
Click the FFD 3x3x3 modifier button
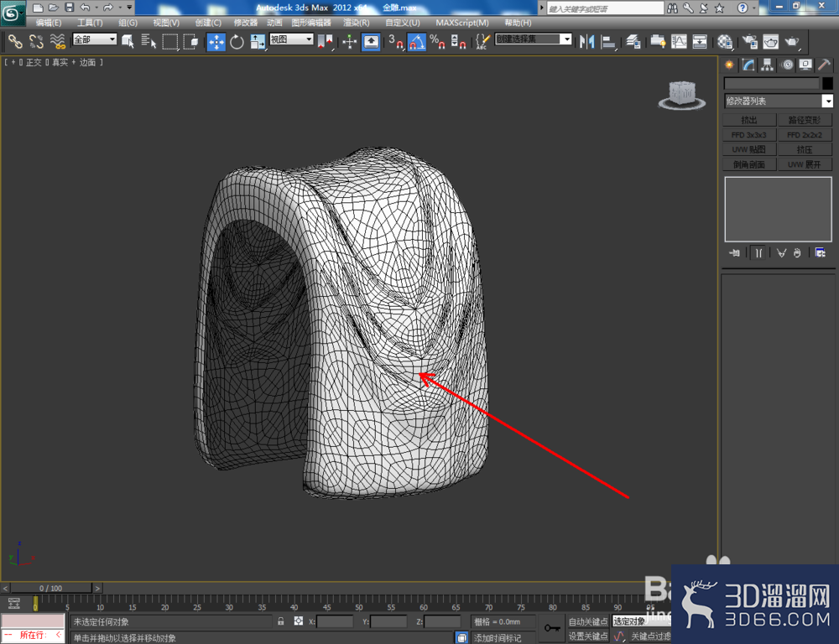tap(749, 135)
